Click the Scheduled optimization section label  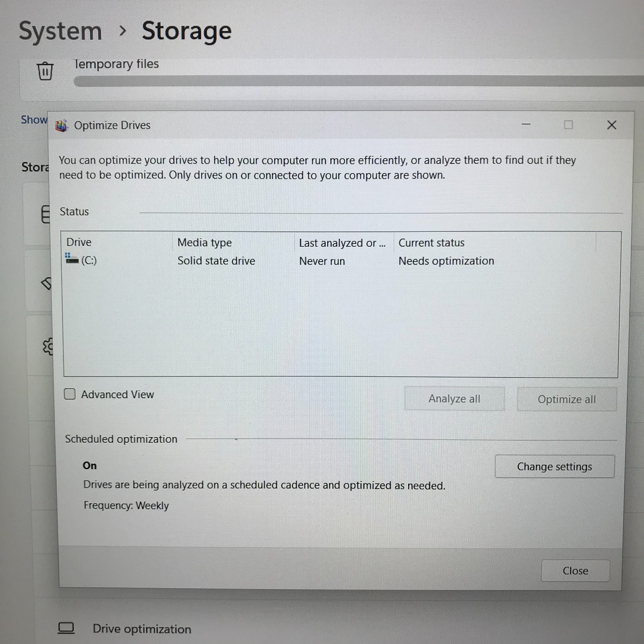121,439
